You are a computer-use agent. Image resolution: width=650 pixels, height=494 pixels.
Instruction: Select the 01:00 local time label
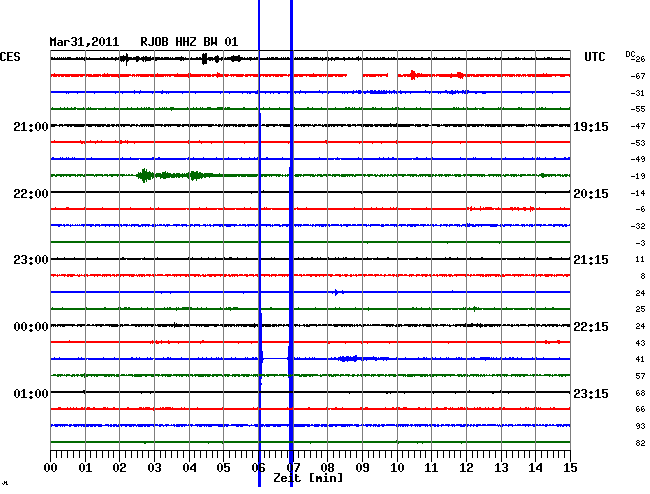pos(31,393)
